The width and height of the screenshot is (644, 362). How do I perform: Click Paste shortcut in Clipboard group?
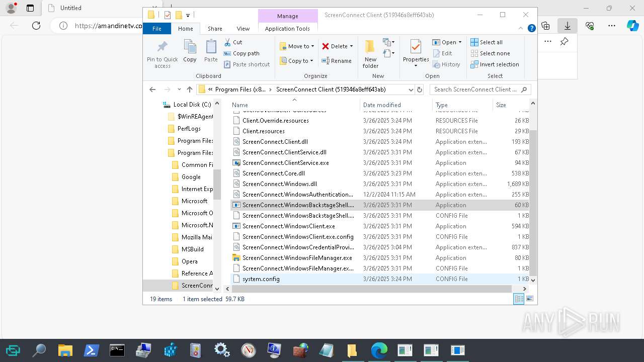coord(247,64)
